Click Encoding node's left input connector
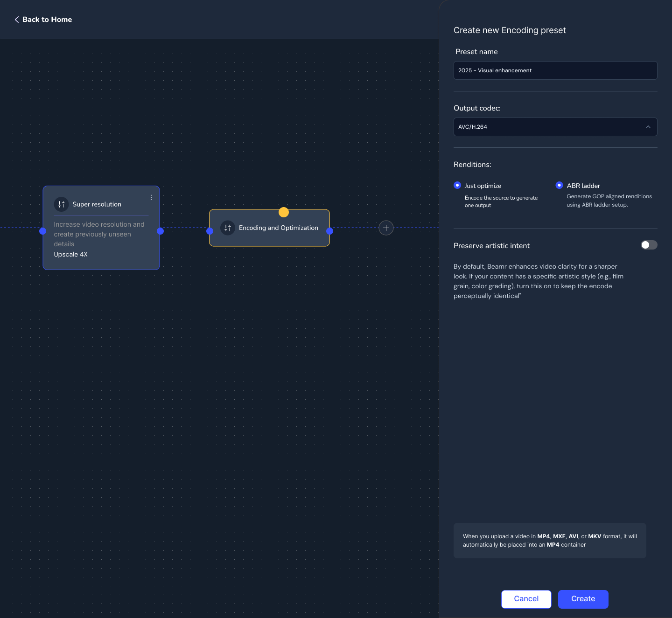This screenshot has width=672, height=618. [210, 231]
